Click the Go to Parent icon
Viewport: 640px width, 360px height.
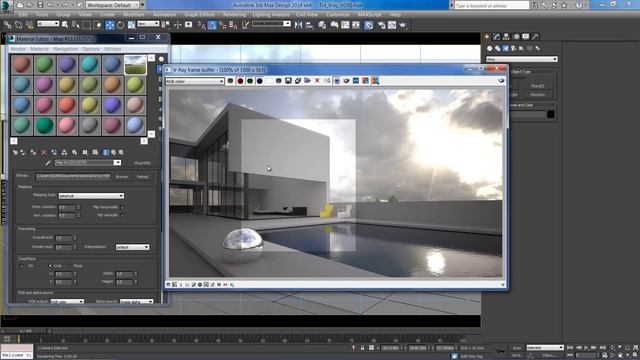pyautogui.click(x=113, y=152)
